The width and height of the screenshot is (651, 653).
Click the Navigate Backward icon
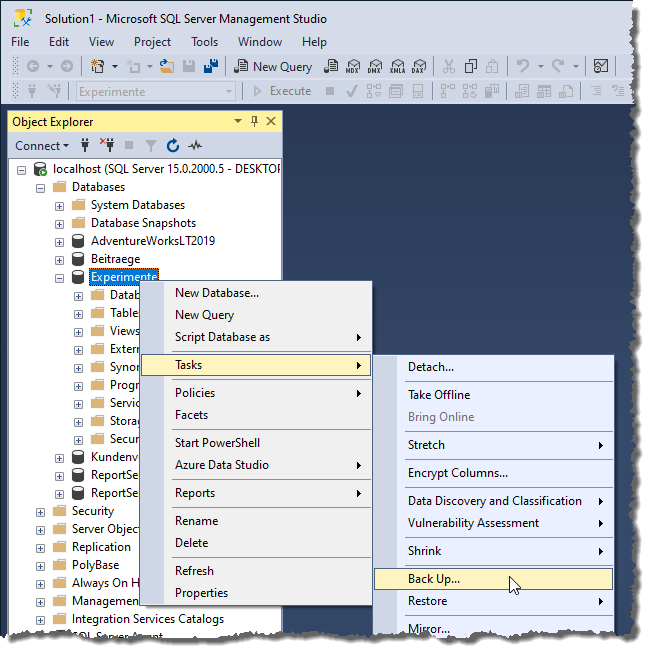point(33,66)
